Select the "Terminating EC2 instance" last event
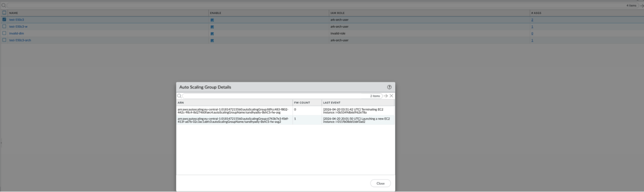Screen dimensions: 644x192 (353, 111)
